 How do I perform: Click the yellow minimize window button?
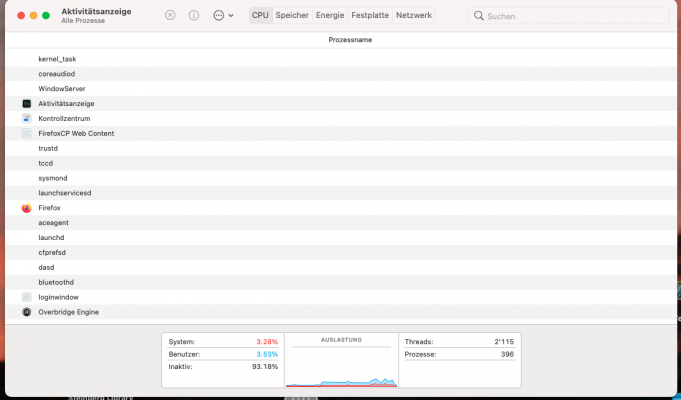[x=33, y=16]
